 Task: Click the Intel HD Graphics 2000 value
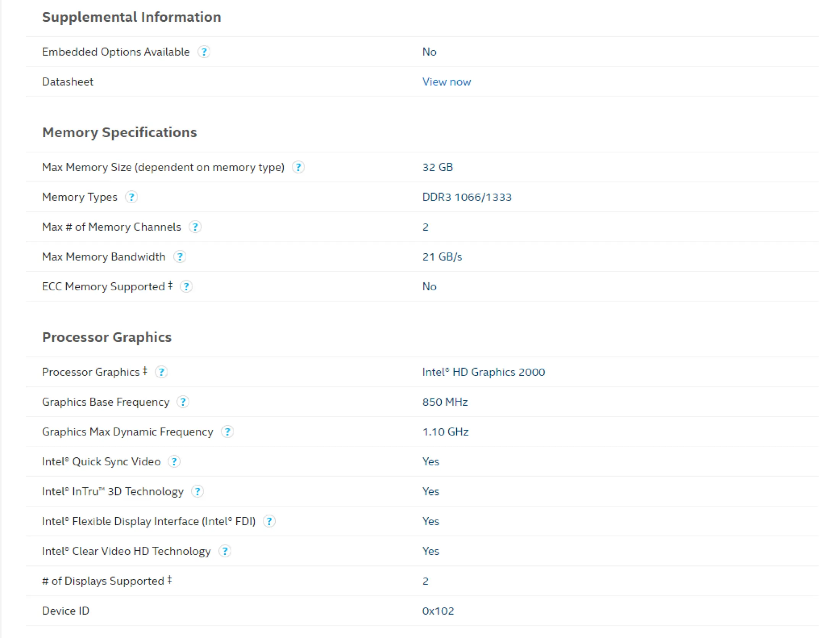(x=483, y=372)
